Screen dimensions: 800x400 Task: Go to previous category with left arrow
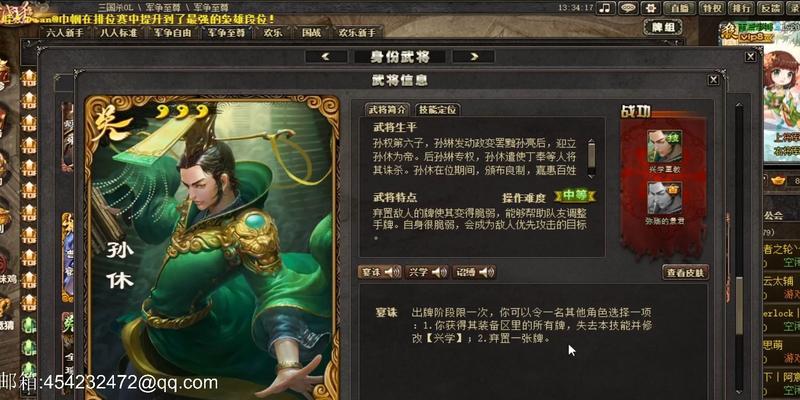[x=326, y=57]
